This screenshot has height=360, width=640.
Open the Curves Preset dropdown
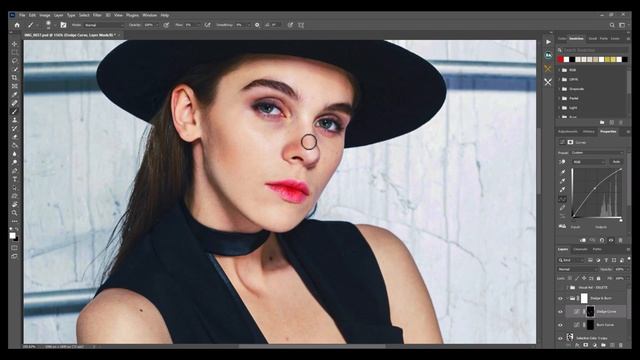click(598, 153)
